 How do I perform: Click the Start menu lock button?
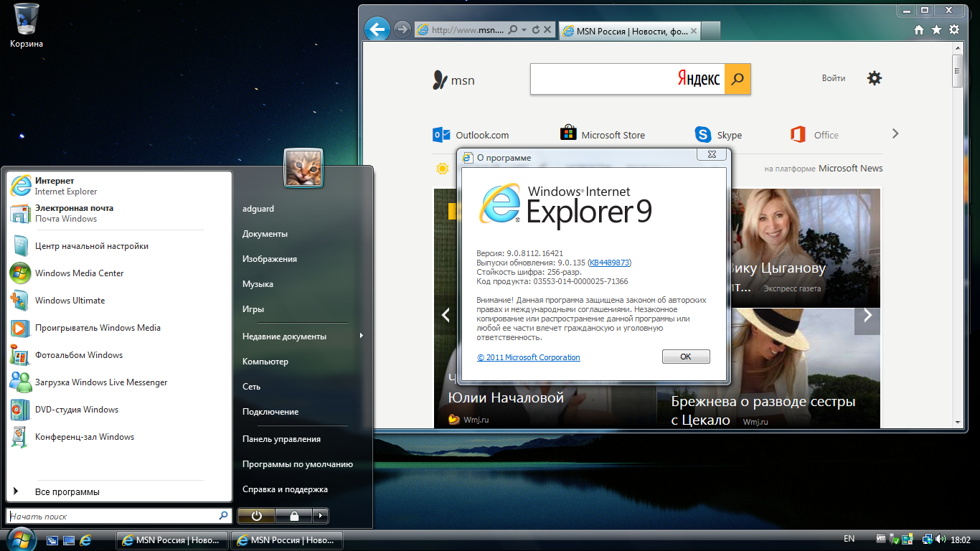point(293,515)
